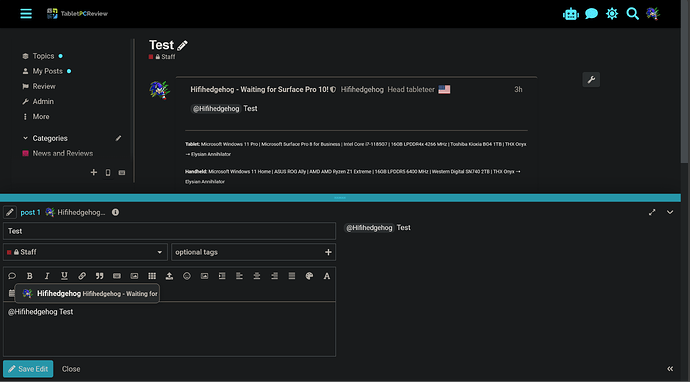Open the chat bubble icon in header

click(591, 14)
